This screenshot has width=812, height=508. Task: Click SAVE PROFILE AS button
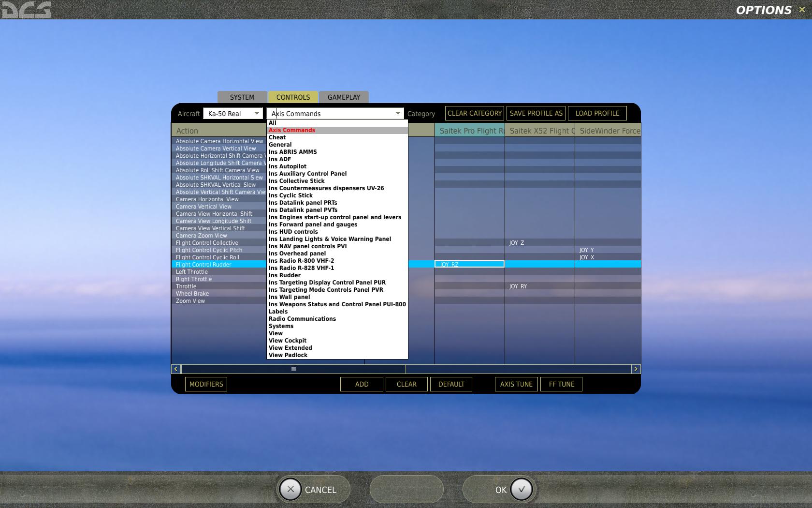point(536,113)
